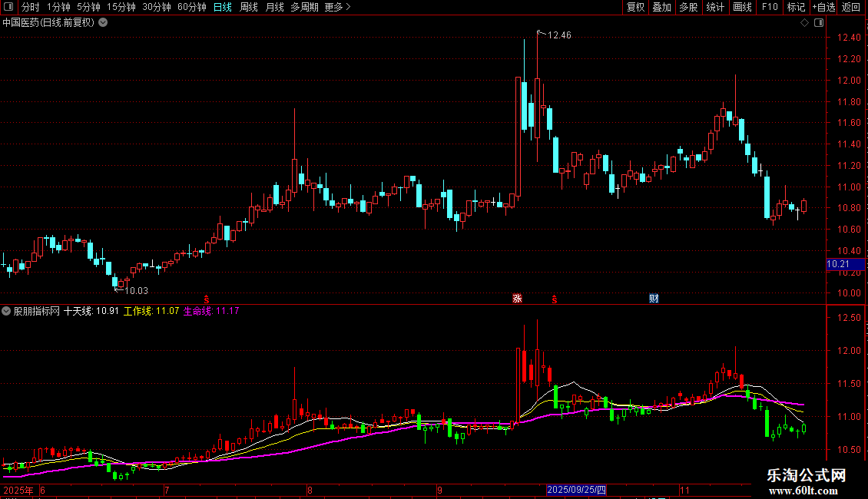868x499 pixels.
Task: Click the red S marker near July
Action: (x=207, y=299)
